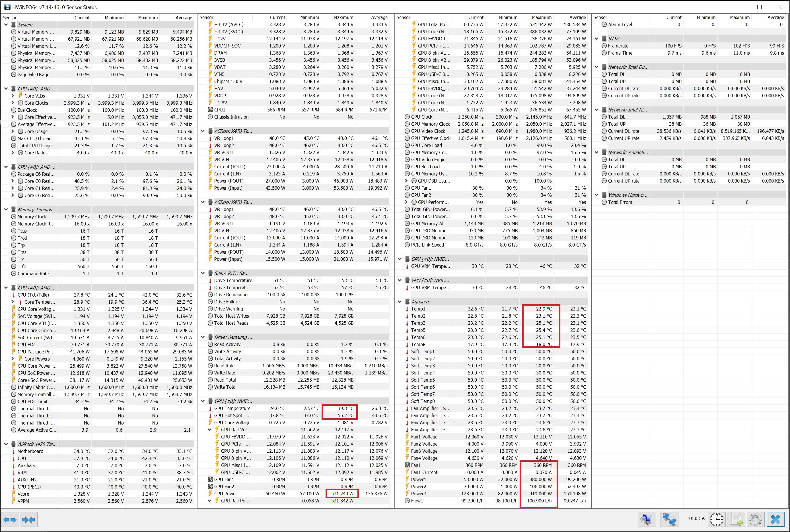Open sensor settings gear icon
The image size is (790, 532).
[x=755, y=519]
